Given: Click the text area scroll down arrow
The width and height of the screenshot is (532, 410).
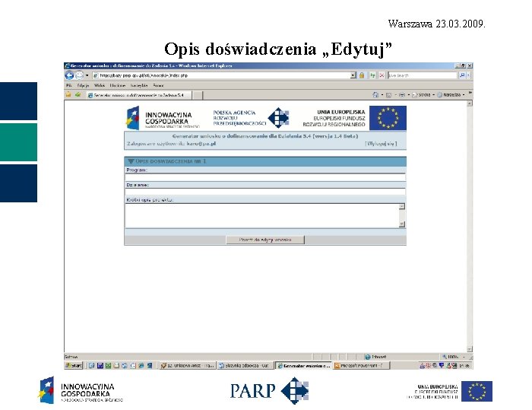Looking at the screenshot, I should 402,224.
